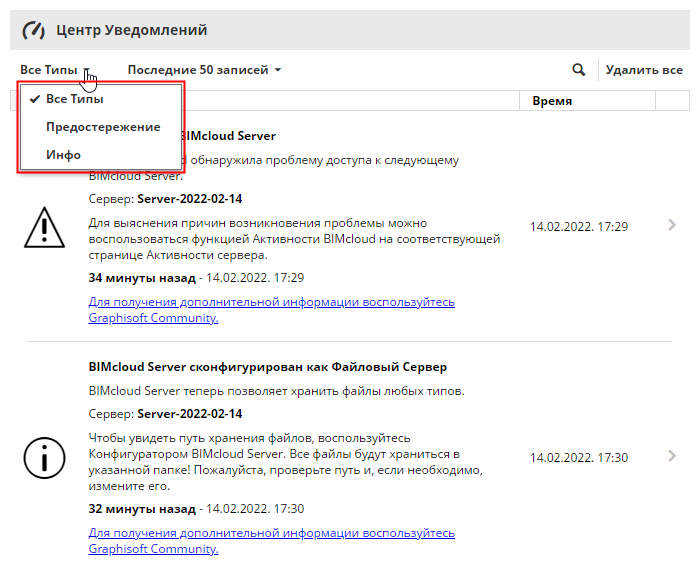Choose "Предостережение" filter from the list
The image size is (700, 582).
103,127
